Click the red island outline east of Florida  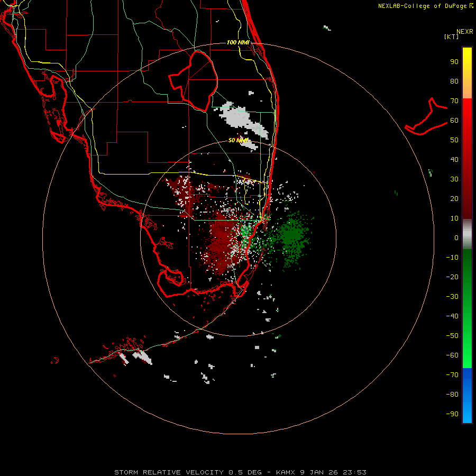[426, 117]
